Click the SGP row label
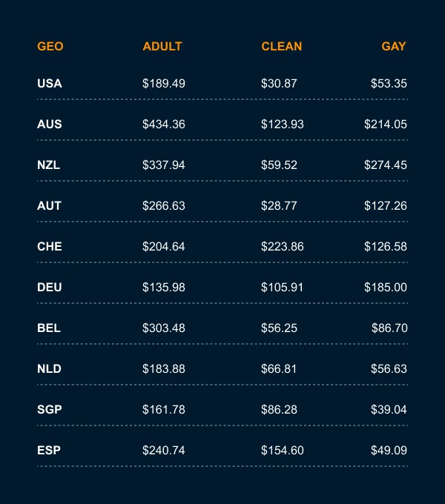The height and width of the screenshot is (504, 445). pos(50,409)
